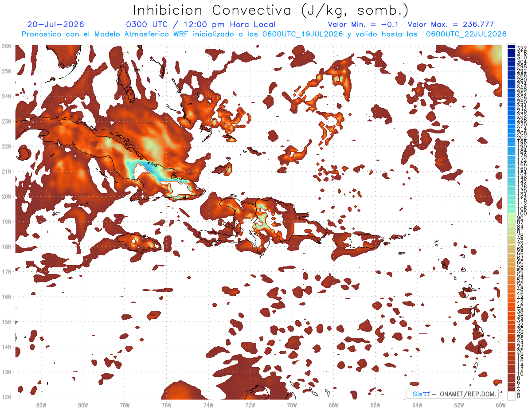532x411 pixels.
Task: Click the '80W' longitude label
Action: point(83,405)
